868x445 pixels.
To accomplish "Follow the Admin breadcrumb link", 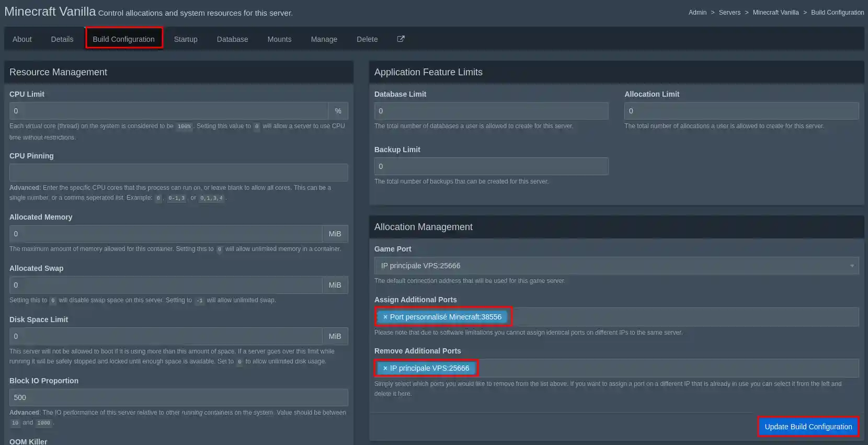I will click(x=698, y=13).
